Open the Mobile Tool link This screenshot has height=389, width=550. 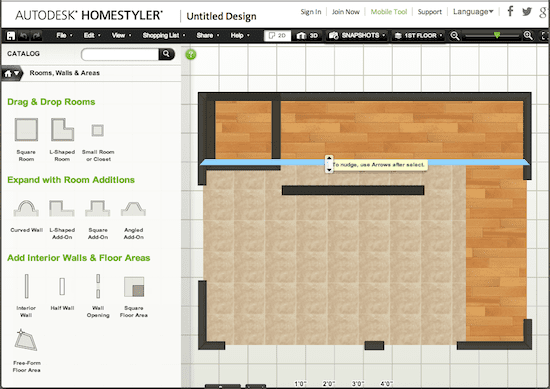point(389,12)
